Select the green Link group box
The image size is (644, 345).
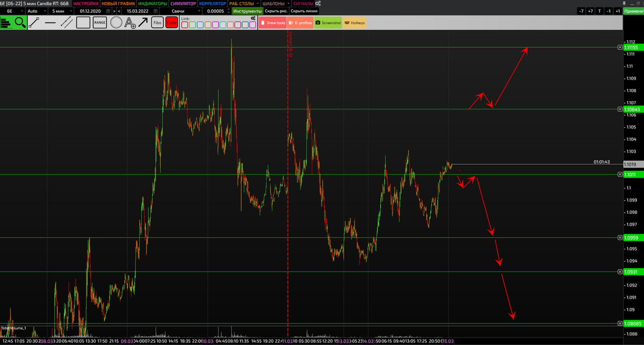pyautogui.click(x=192, y=24)
